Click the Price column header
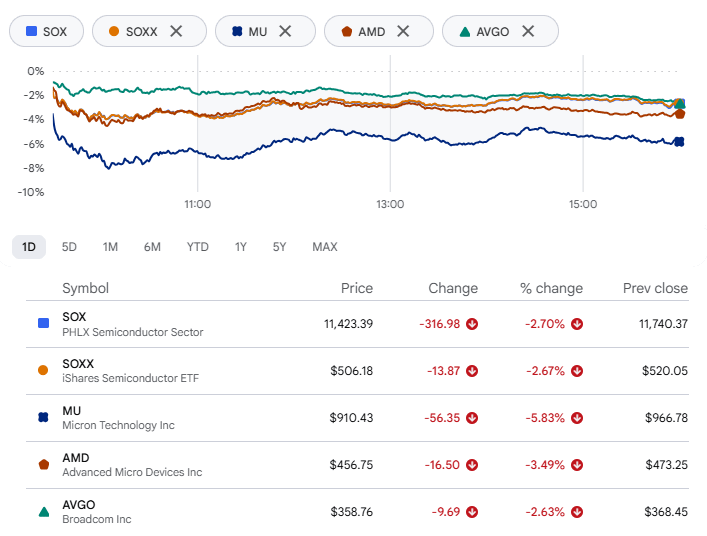Screen dimensions: 707x536 (x=357, y=288)
